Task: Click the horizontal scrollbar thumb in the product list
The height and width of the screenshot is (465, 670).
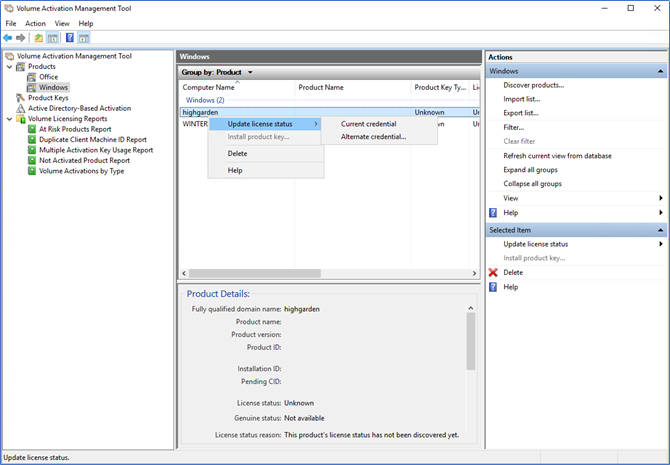Action: click(255, 273)
